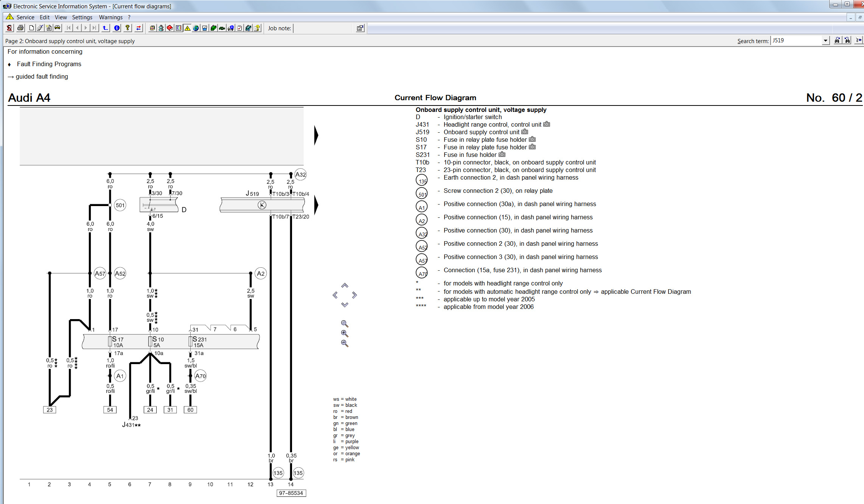Click the red book icon in toolbar
The width and height of the screenshot is (864, 504).
(x=170, y=28)
